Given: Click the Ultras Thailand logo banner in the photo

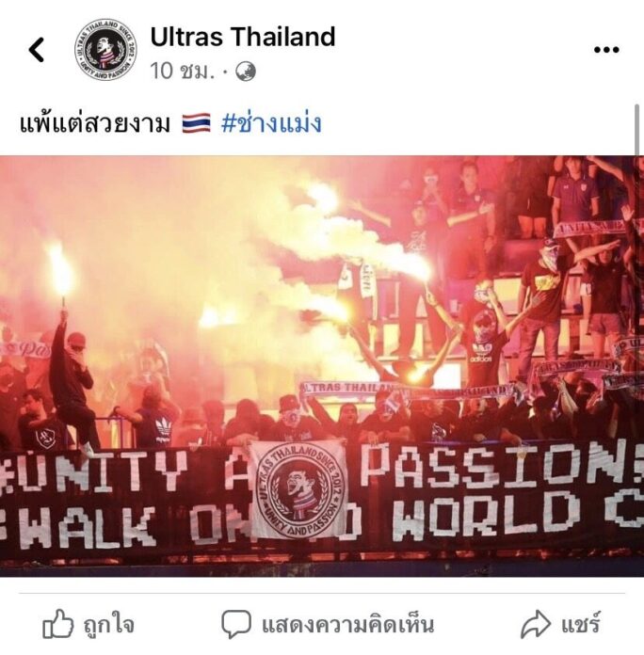Looking at the screenshot, I should (298, 488).
